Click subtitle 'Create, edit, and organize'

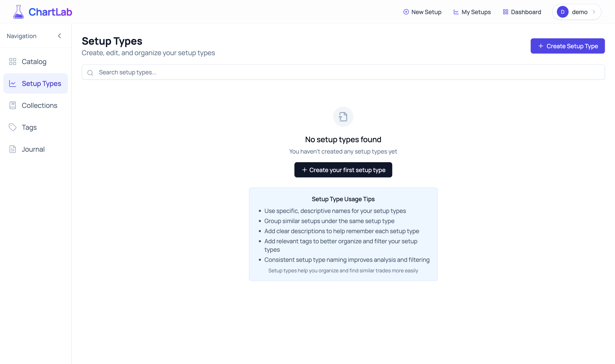[x=148, y=53]
